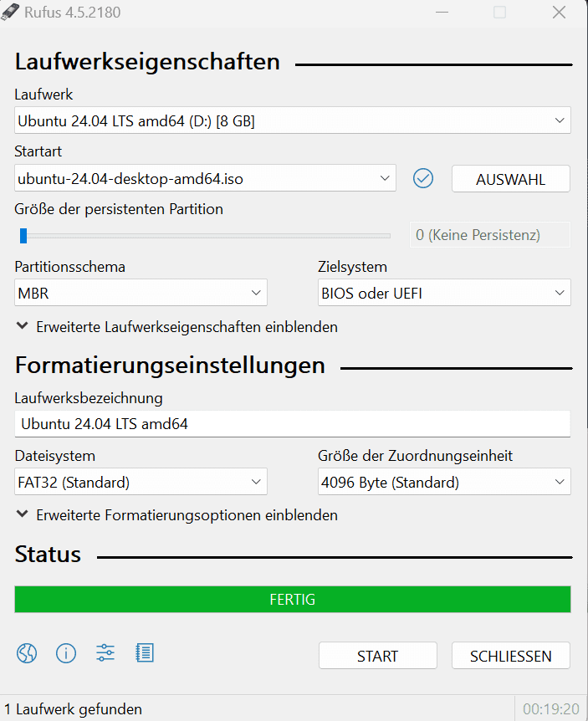This screenshot has width=588, height=721.
Task: Click the elapsed time 00:19:20
Action: (x=550, y=709)
